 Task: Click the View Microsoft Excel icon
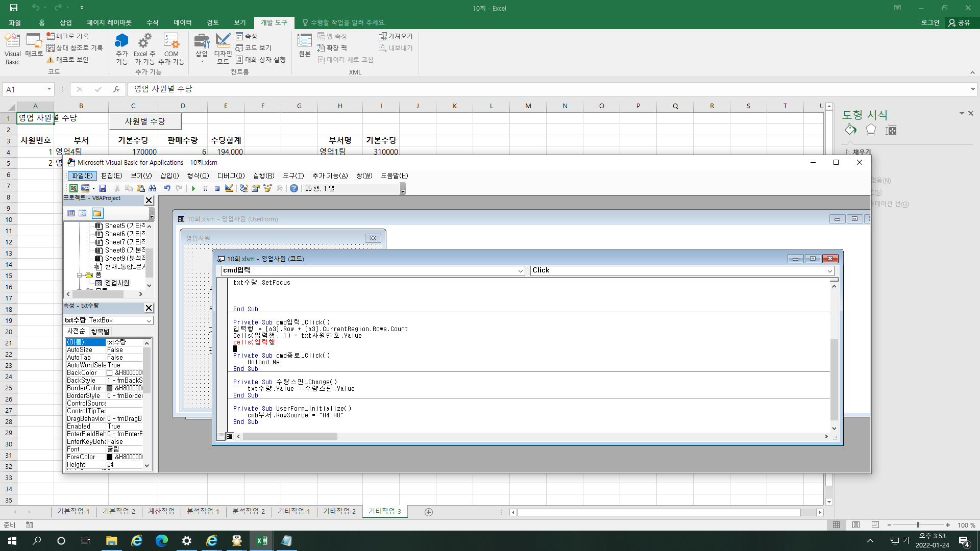coord(73,188)
